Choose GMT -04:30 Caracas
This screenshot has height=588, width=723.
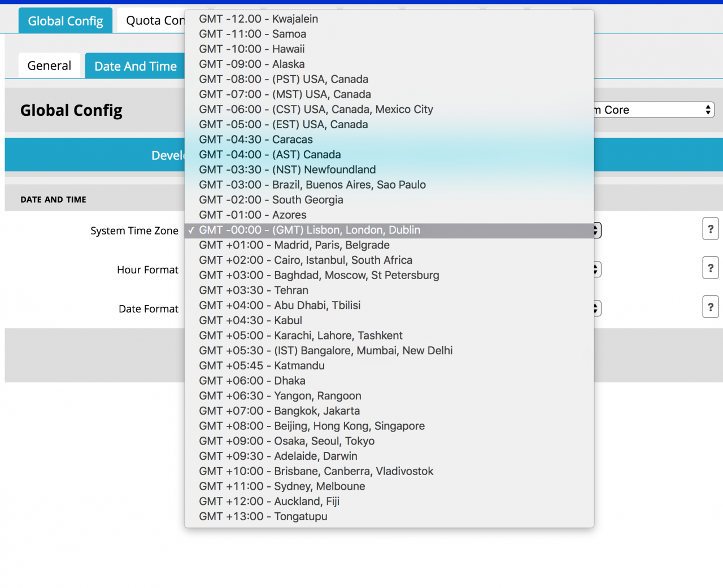[255, 140]
